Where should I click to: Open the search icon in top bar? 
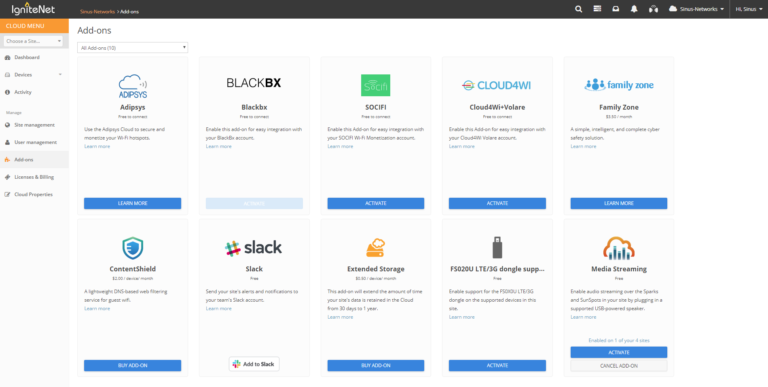pyautogui.click(x=578, y=9)
